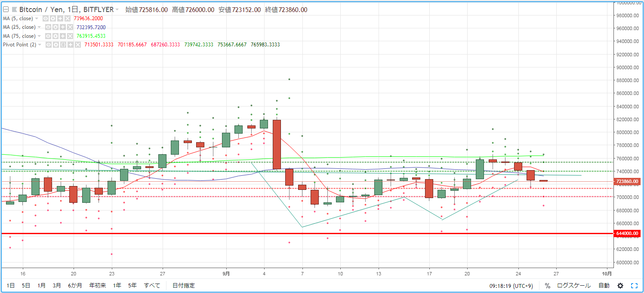The width and height of the screenshot is (644, 293).
Task: Select the 1日 time range
Action: coord(11,286)
